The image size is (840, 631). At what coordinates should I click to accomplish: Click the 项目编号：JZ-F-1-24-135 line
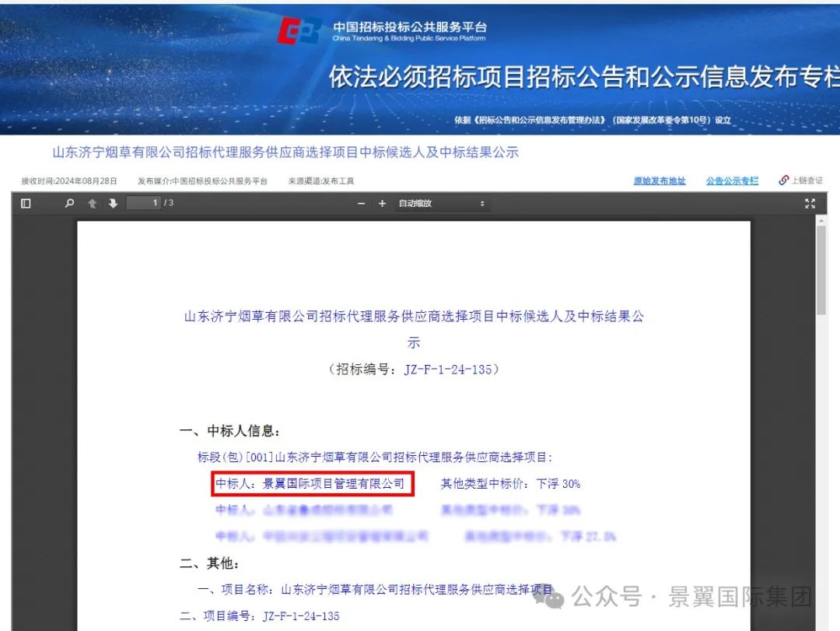tap(259, 616)
